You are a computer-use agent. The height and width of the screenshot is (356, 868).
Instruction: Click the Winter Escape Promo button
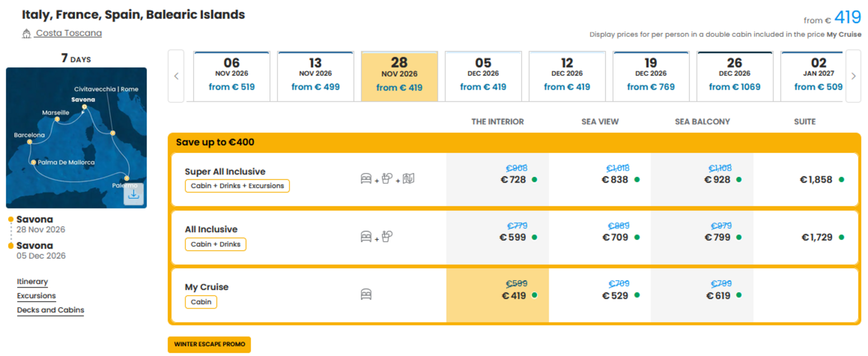(x=209, y=344)
